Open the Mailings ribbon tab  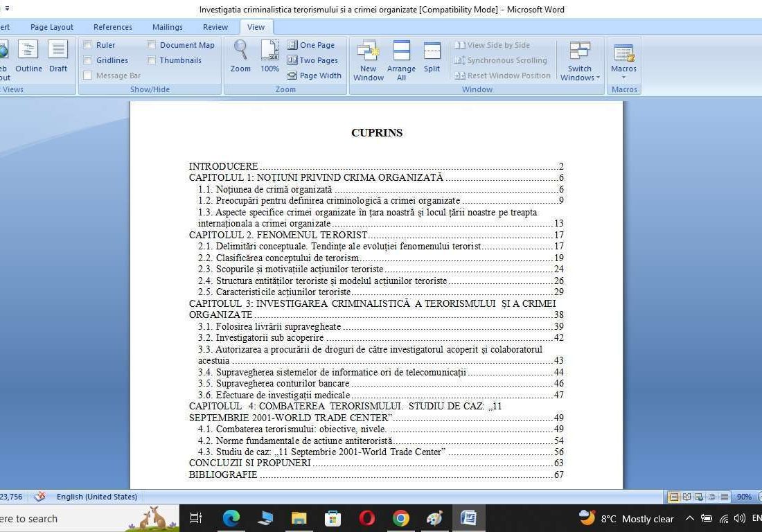[x=167, y=27]
